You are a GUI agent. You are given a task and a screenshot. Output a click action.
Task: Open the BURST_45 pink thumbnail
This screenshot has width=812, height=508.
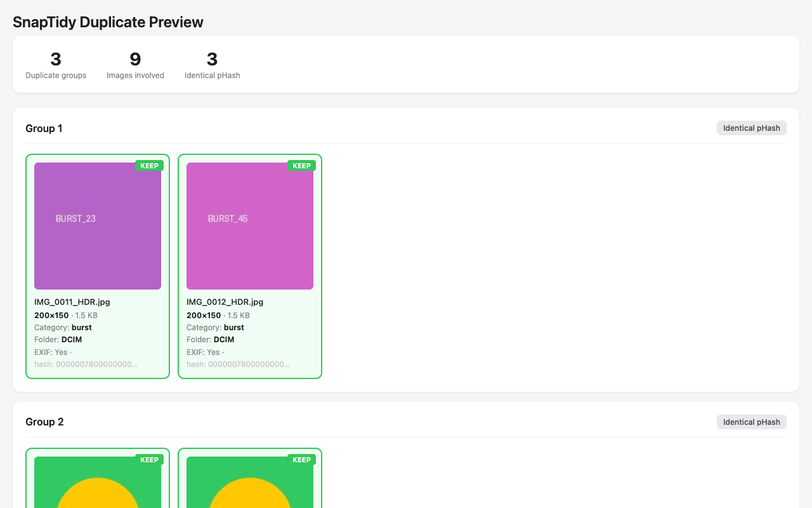tap(250, 226)
